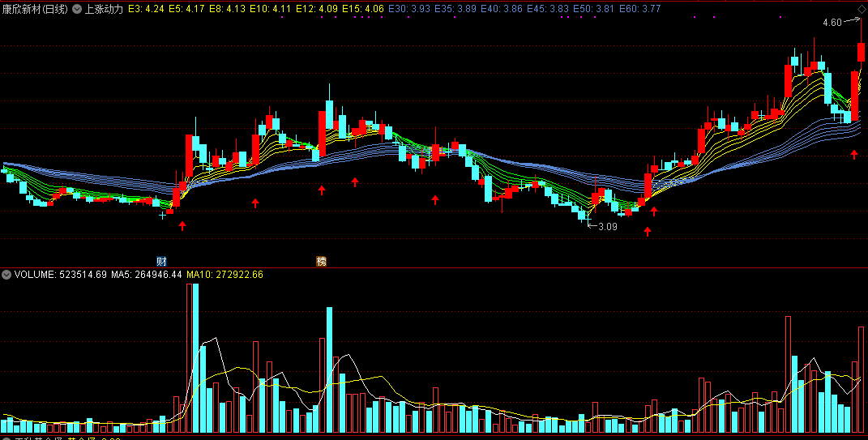
Task: Click the diamond icon at chart's top-right corner
Action: [862, 11]
